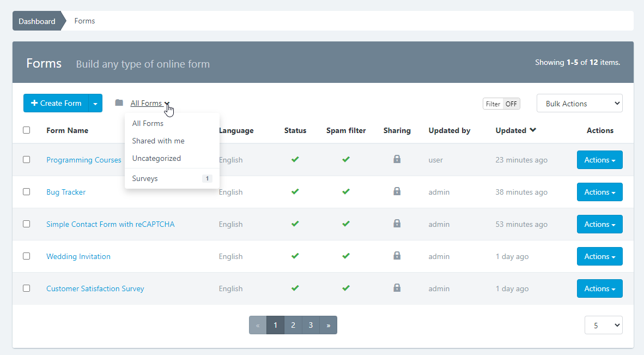644x355 pixels.
Task: Open the Bulk Actions dropdown
Action: [x=579, y=104]
